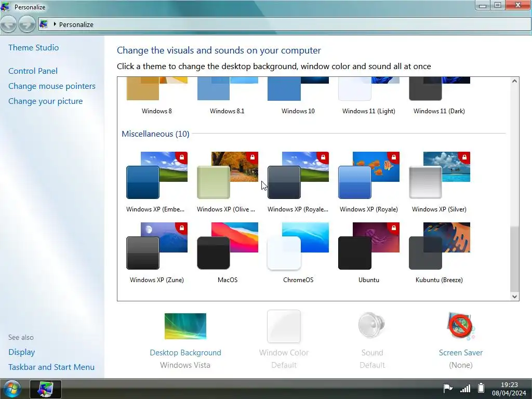Apply the Windows 11 (Dark) theme
This screenshot has width=532, height=399.
coord(440,89)
